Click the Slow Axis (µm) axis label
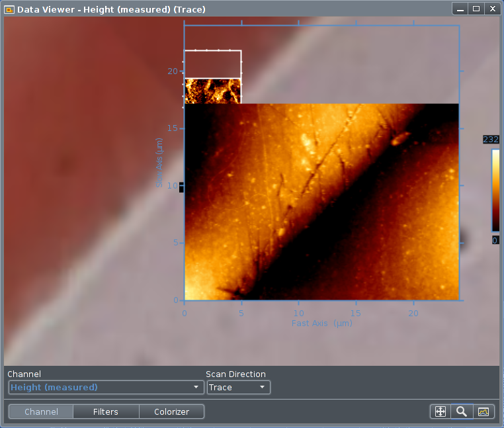Viewport: 504px width, 428px height. pyautogui.click(x=159, y=163)
